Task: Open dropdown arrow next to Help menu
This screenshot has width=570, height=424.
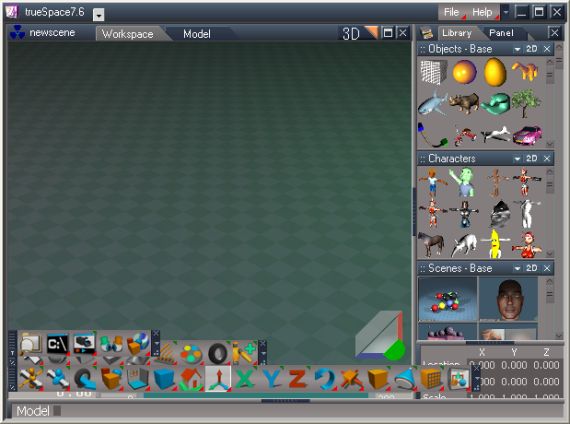Action: 506,12
